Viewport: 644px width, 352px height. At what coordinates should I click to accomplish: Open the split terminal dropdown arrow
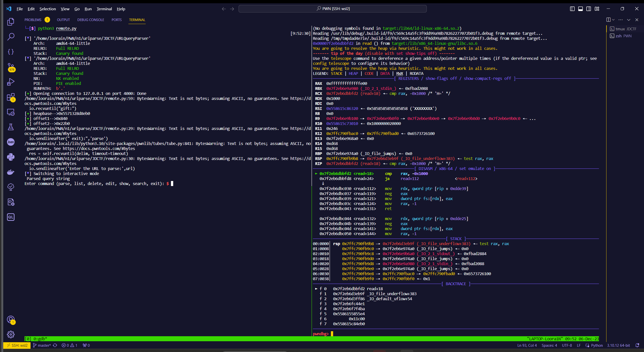coord(613,20)
